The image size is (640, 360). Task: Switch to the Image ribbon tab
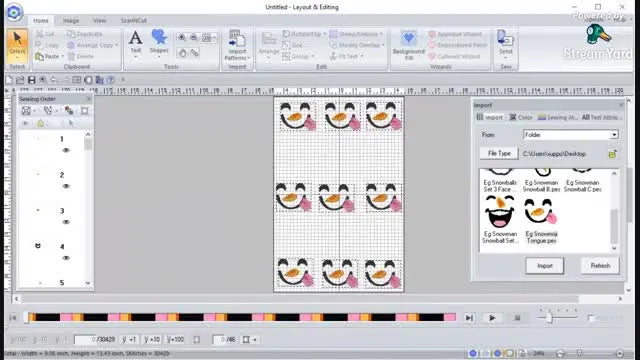(71, 20)
